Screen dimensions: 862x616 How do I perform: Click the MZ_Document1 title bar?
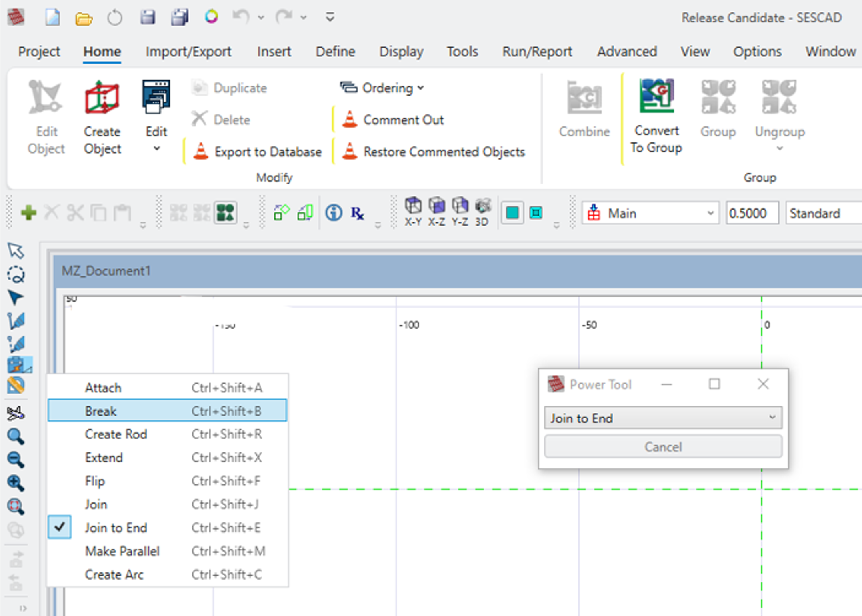pyautogui.click(x=458, y=271)
